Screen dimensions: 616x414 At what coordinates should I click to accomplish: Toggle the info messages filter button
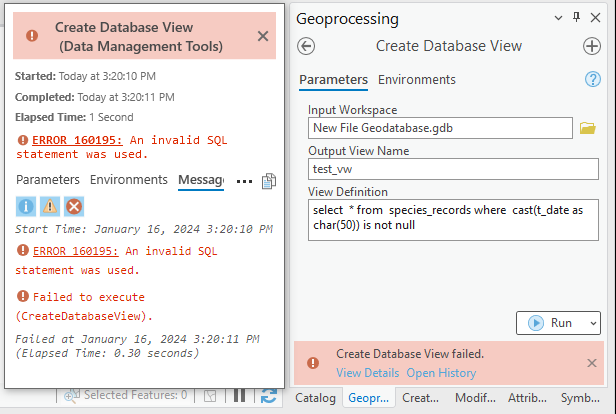[26, 206]
